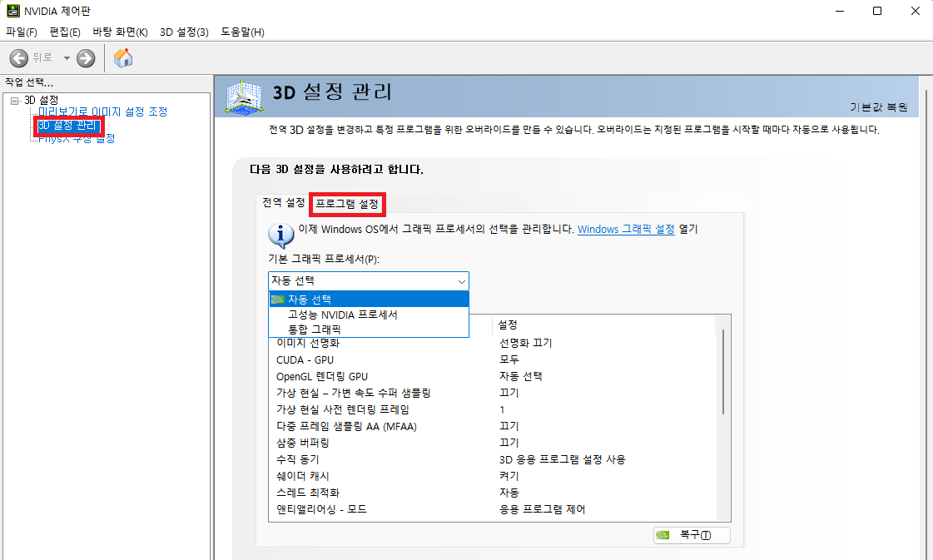Choose 통합 그래픽 option
The width and height of the screenshot is (933, 560).
pos(369,330)
